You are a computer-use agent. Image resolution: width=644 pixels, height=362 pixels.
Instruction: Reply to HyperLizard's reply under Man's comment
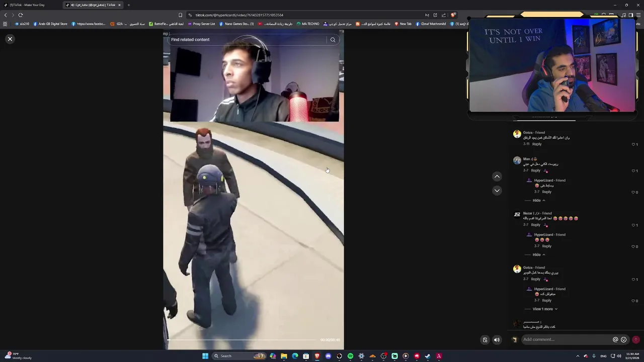[547, 192]
